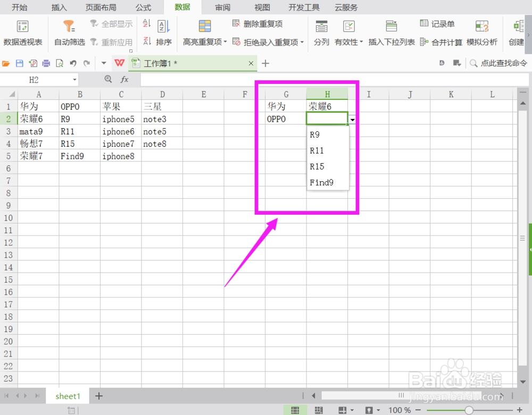Open the 云服务 ribbon tab
Viewport: 532px width, 415px height.
pos(346,7)
